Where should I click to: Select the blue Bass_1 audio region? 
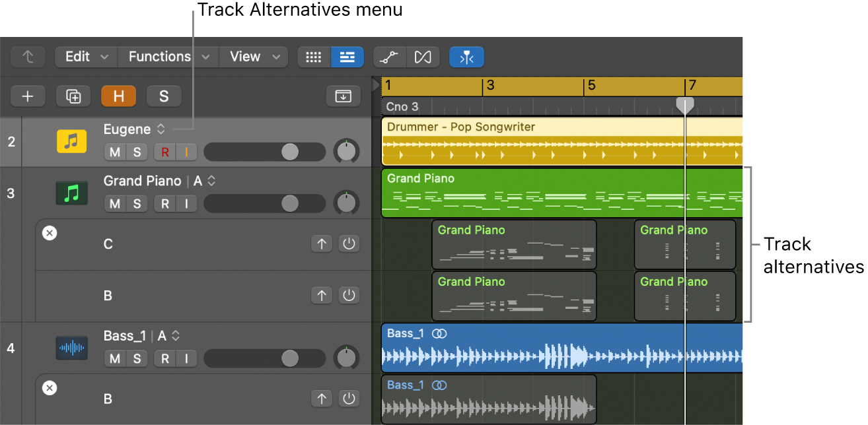click(562, 348)
